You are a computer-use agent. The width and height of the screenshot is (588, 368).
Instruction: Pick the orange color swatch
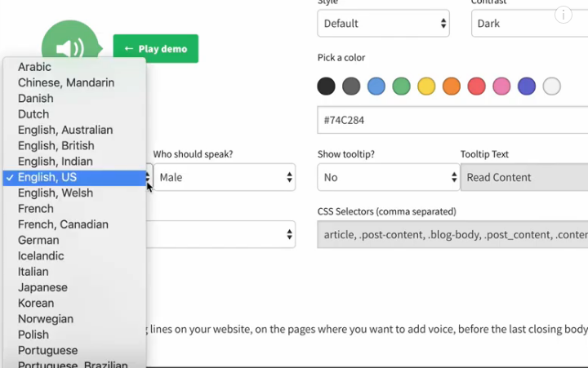click(452, 86)
